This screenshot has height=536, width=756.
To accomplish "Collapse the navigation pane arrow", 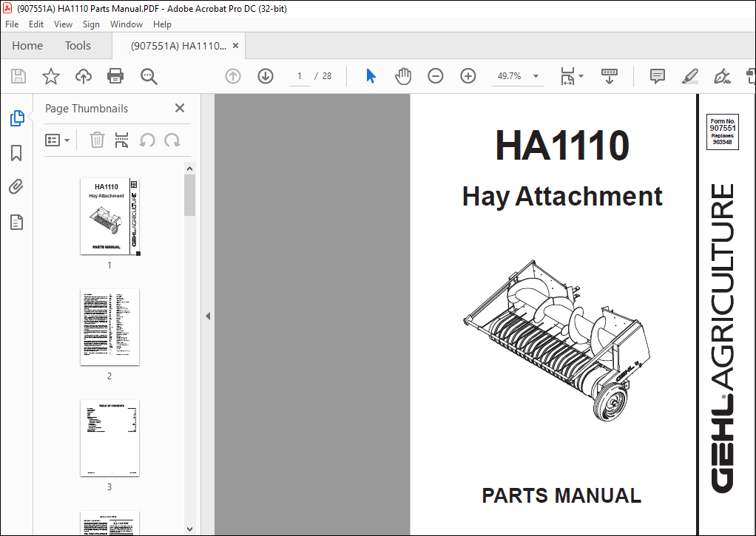I will (208, 316).
